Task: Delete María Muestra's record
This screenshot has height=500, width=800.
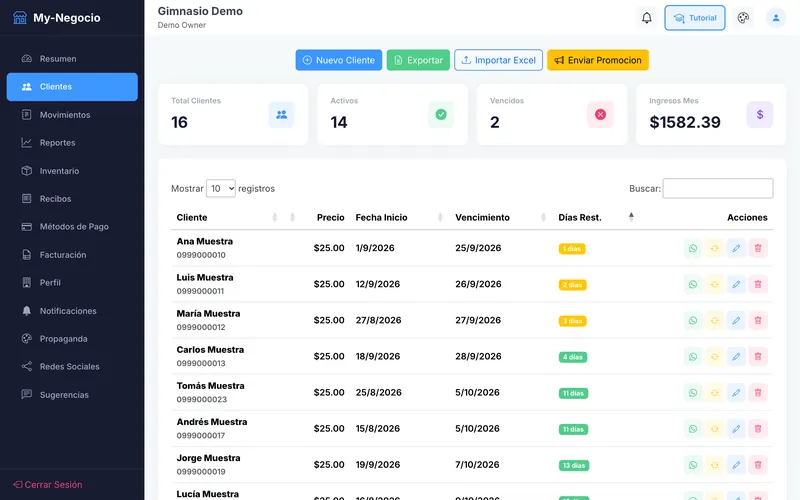Action: (758, 320)
